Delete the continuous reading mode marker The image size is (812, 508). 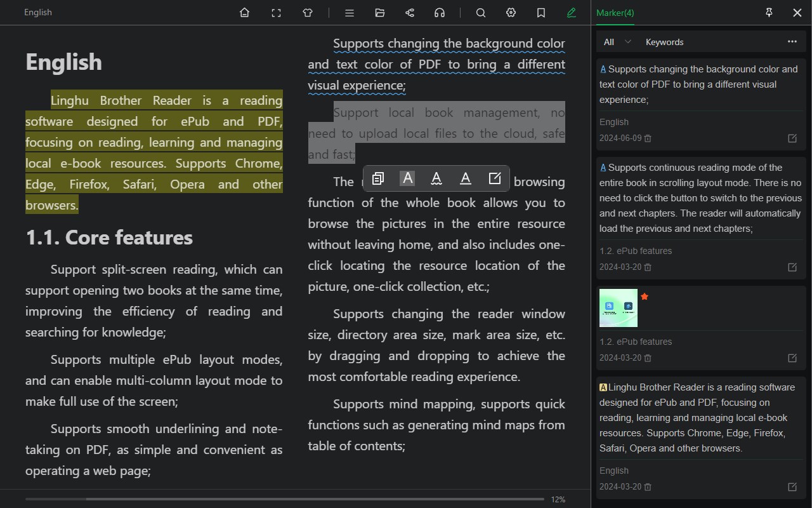[x=648, y=267]
